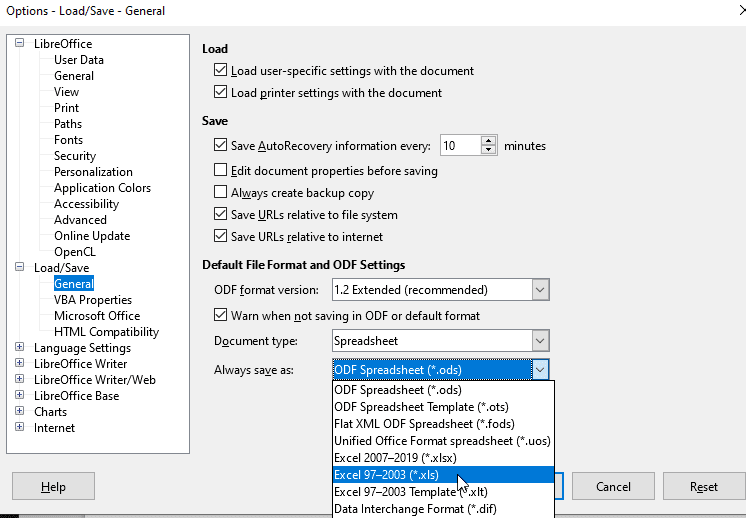Open the Microsoft Office page
The image size is (746, 518).
point(97,316)
